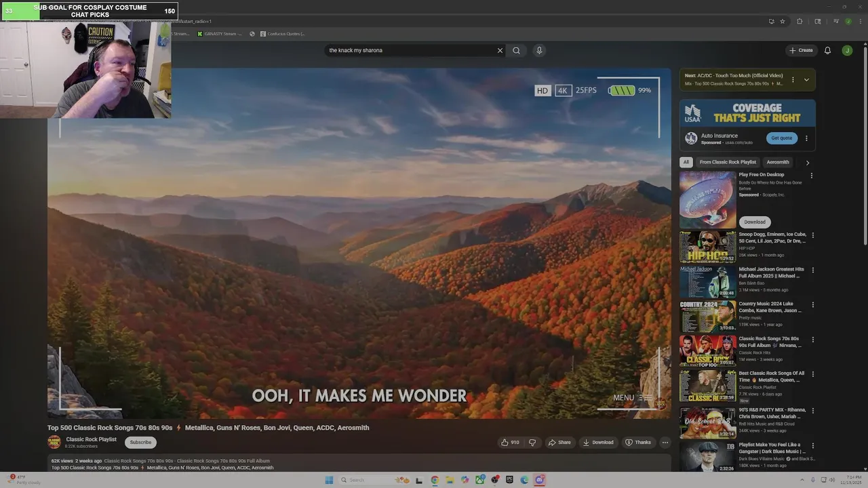Open options for Michael Jackson Greatest Hits
The height and width of the screenshot is (488, 868).
pyautogui.click(x=813, y=270)
